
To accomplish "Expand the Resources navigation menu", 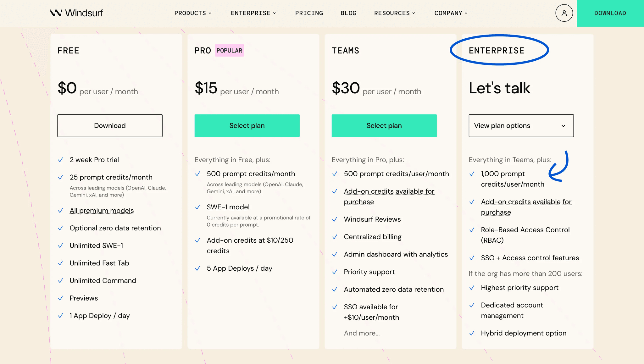I will 395,13.
